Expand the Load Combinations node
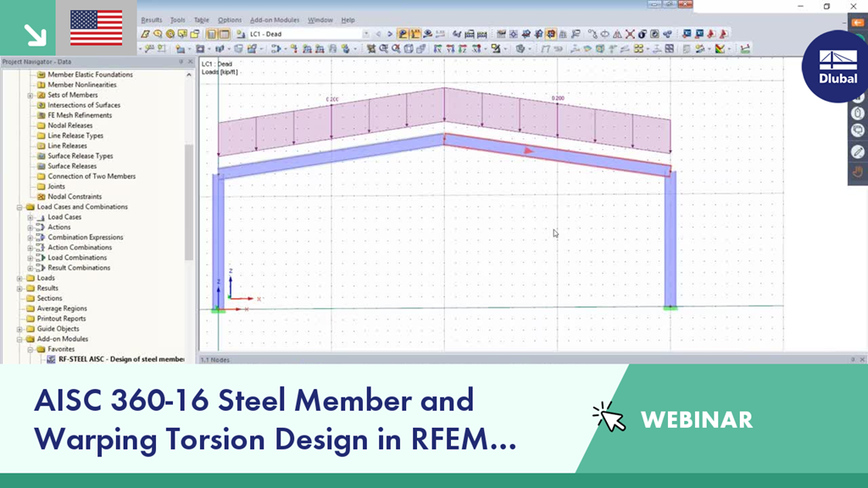This screenshot has width=868, height=488. [31, 258]
